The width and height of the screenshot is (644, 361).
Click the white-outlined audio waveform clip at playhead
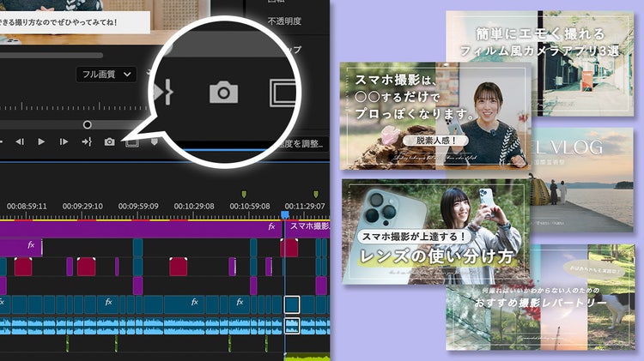292,326
